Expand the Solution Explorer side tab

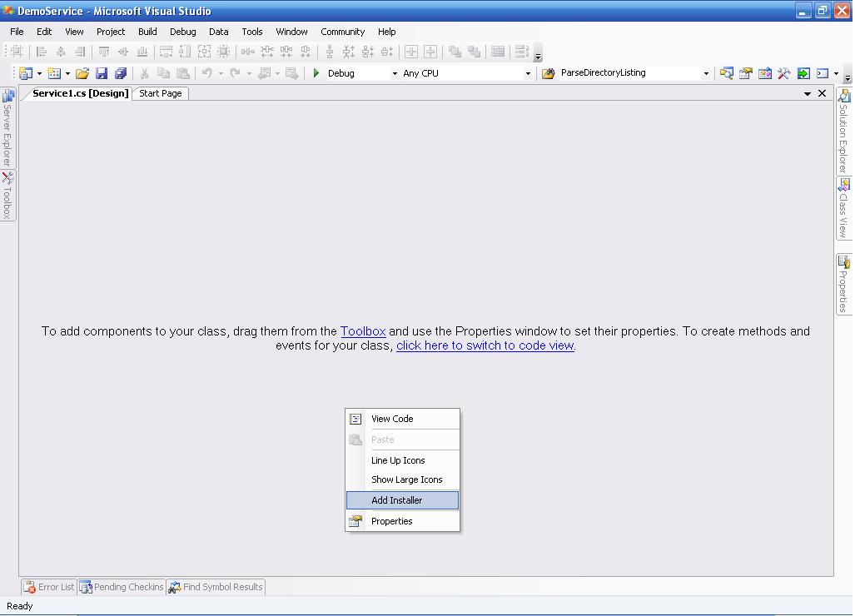[843, 132]
